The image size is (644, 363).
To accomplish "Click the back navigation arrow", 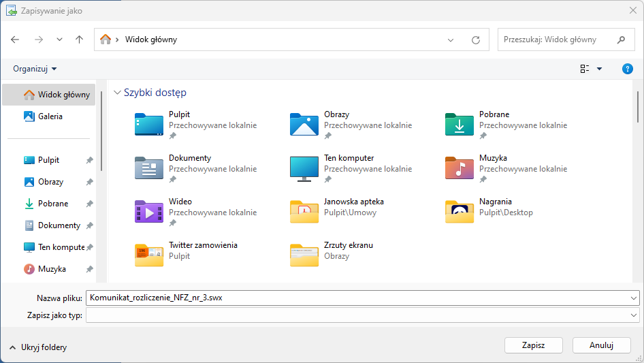I will 16,40.
